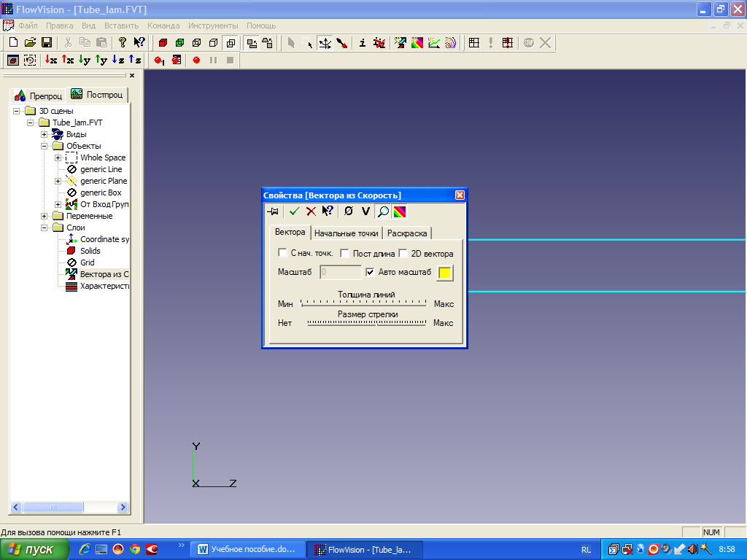Switch to the Препроц panel tab
The image size is (747, 560).
(39, 96)
